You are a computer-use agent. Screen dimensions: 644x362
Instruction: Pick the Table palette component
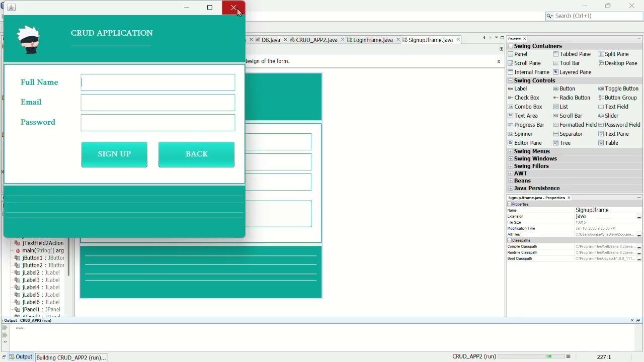click(608, 143)
